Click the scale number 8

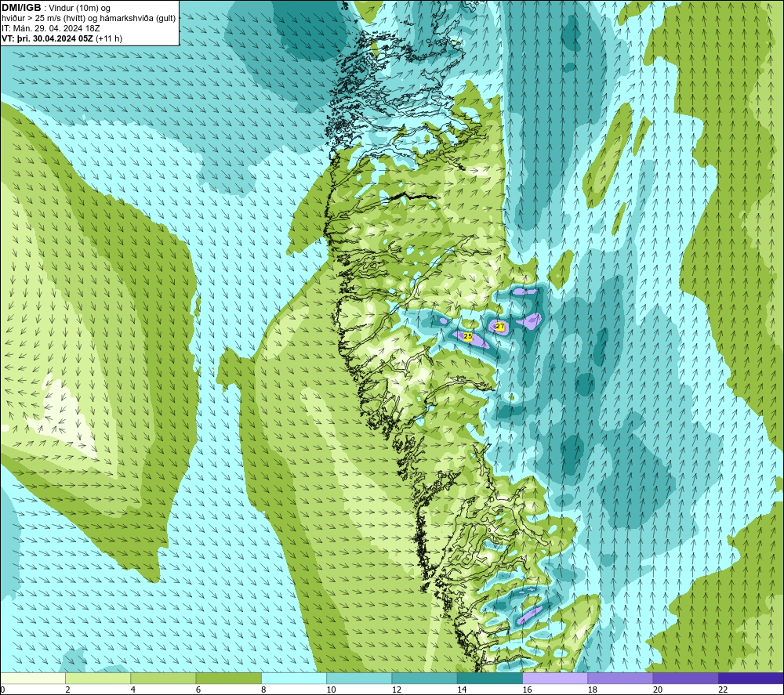click(x=263, y=690)
